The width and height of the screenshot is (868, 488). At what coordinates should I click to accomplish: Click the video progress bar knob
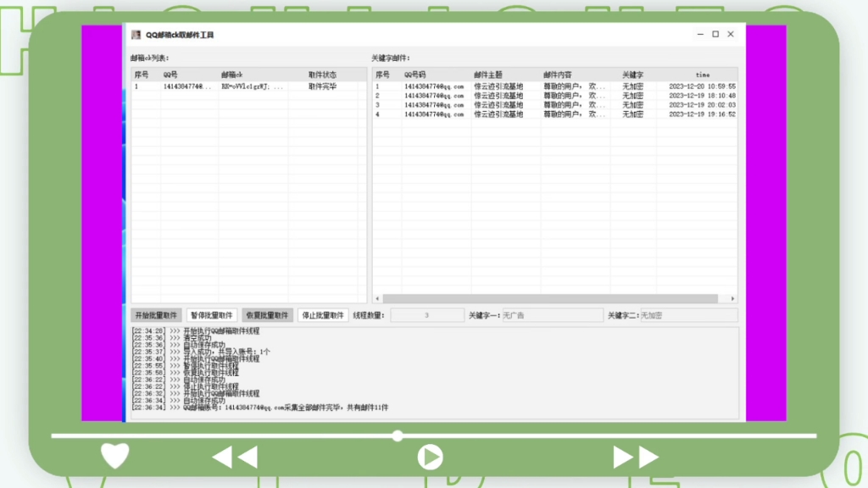pyautogui.click(x=398, y=436)
